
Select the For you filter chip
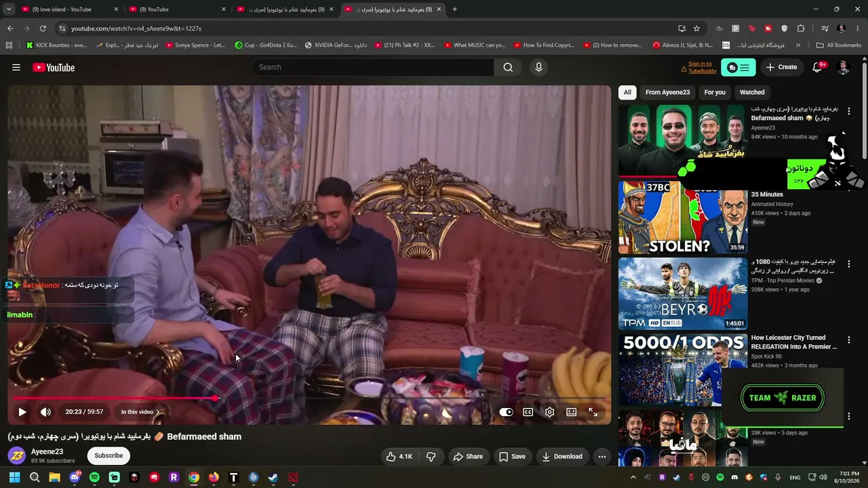coord(715,92)
